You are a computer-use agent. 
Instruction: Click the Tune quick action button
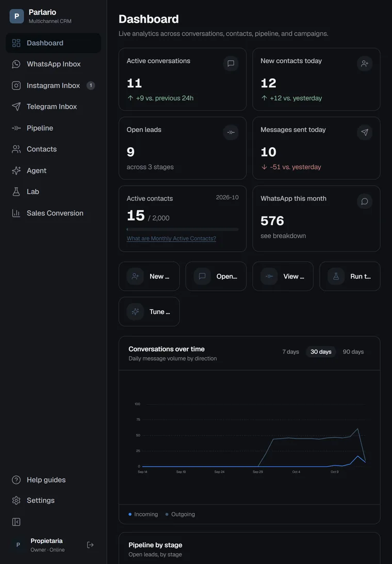tap(149, 311)
